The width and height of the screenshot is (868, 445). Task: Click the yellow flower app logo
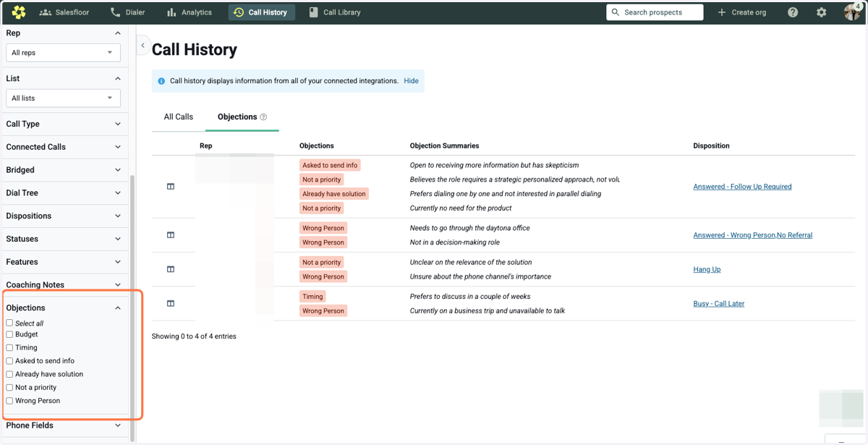coord(19,12)
